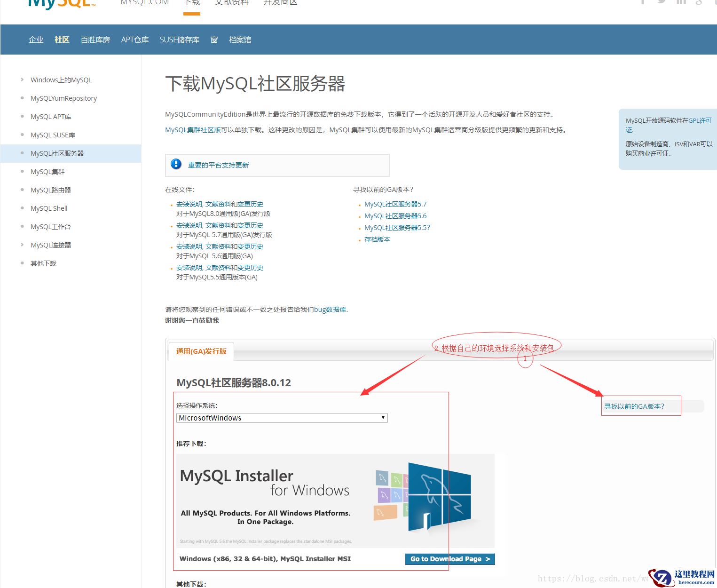Click 寻找以前的GA版本? link in the GA release panel
The width and height of the screenshot is (717, 588).
pyautogui.click(x=634, y=406)
